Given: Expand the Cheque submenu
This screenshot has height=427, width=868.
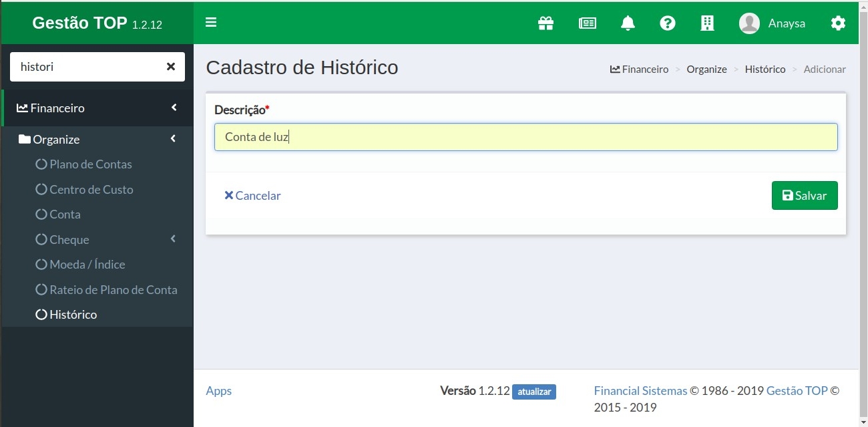Looking at the screenshot, I should (174, 239).
